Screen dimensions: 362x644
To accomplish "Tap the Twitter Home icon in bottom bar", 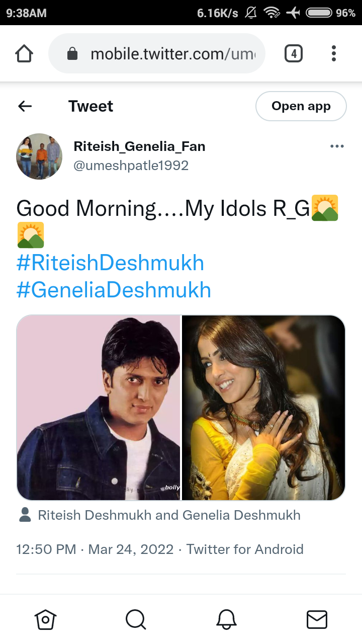I will click(x=45, y=619).
